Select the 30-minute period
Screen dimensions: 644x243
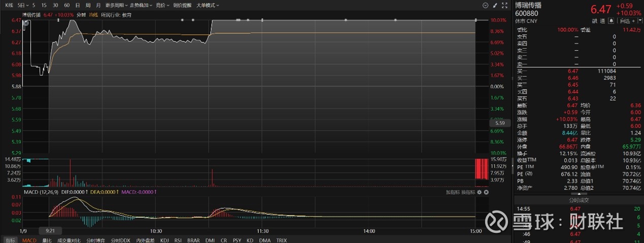(55, 5)
